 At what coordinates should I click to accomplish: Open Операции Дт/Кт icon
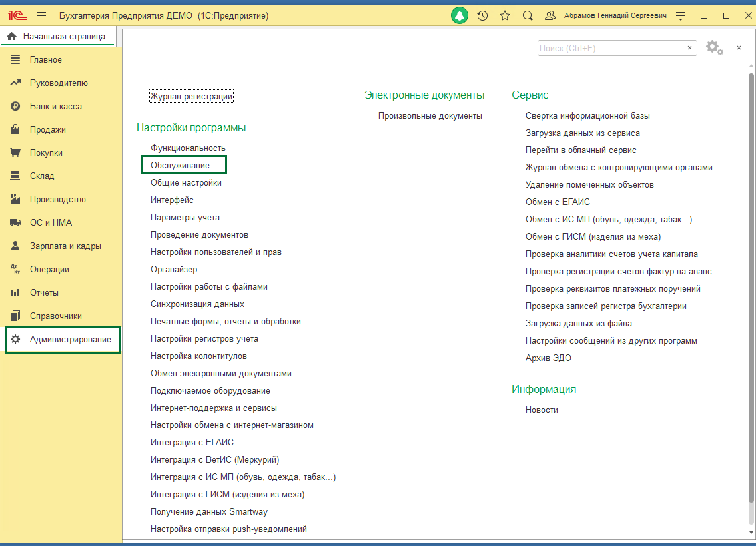pyautogui.click(x=15, y=269)
